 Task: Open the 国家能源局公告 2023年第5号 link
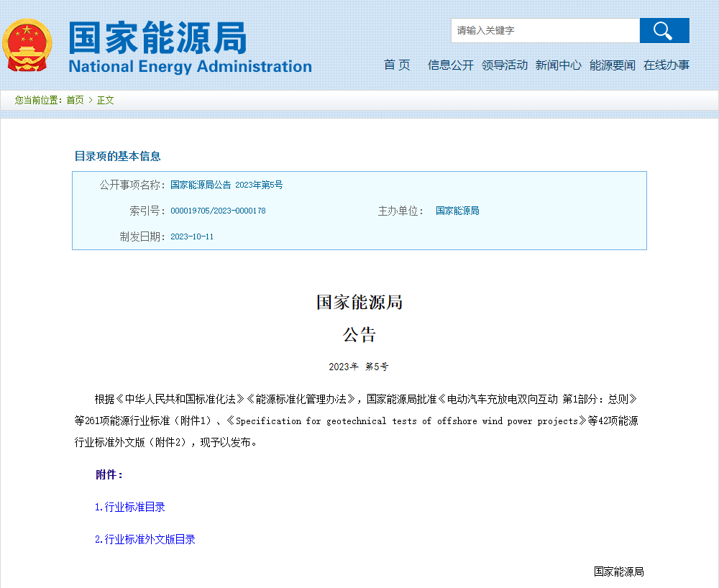225,184
